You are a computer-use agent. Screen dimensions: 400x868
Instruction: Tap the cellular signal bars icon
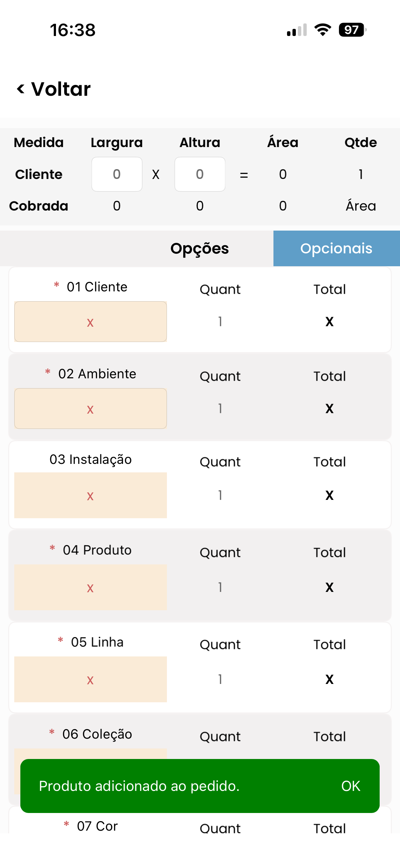coord(297,30)
